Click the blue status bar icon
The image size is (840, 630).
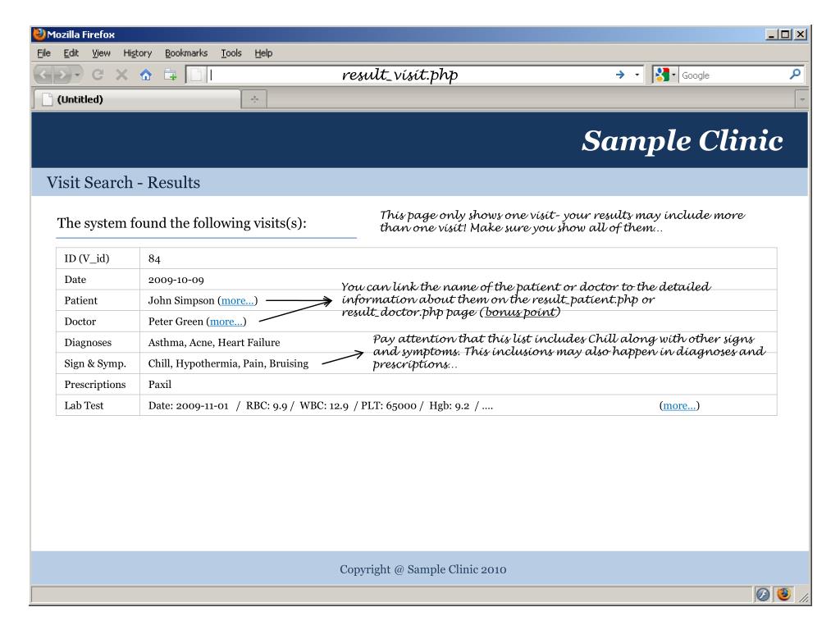(x=763, y=594)
